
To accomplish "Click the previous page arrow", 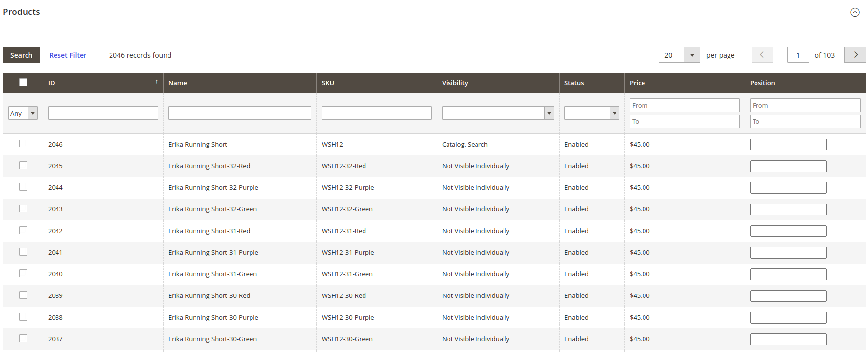I will coord(762,55).
